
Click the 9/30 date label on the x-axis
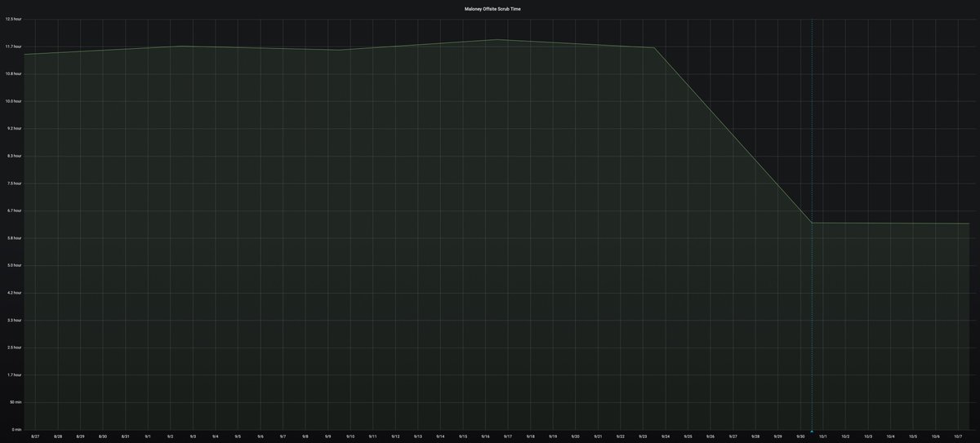click(800, 437)
